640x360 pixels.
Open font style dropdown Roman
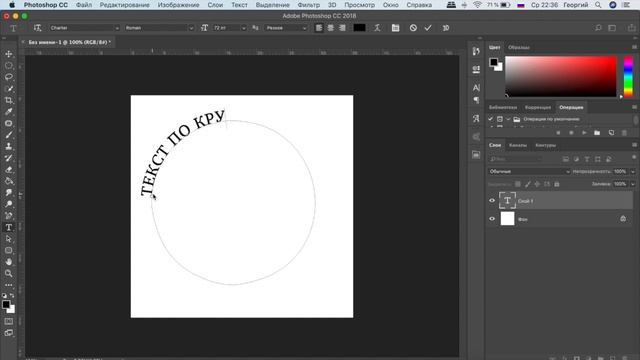click(x=160, y=28)
